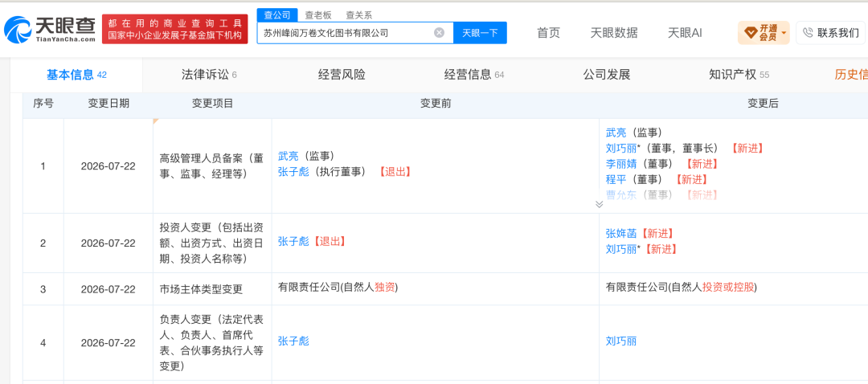Open the 张子彪 link in row 4

click(x=293, y=341)
